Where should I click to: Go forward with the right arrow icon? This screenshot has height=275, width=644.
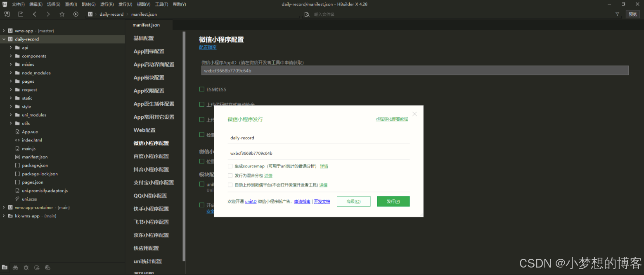(x=48, y=14)
